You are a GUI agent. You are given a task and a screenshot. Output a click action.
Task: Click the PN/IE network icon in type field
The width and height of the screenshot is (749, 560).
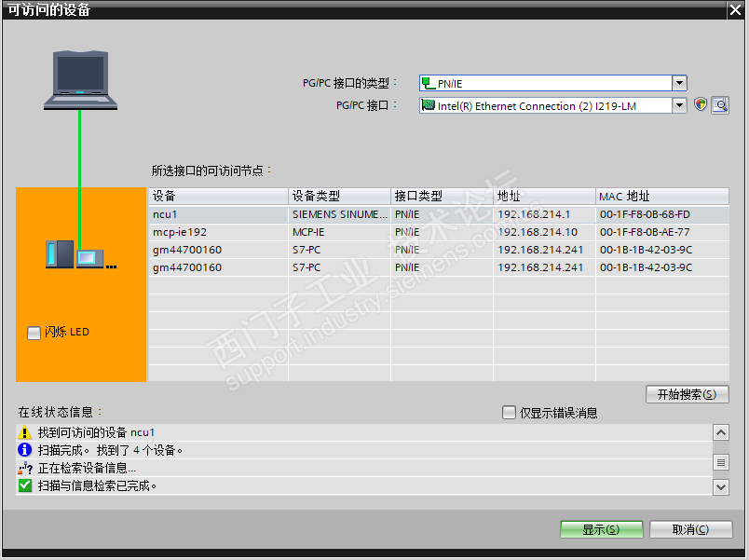tap(429, 84)
